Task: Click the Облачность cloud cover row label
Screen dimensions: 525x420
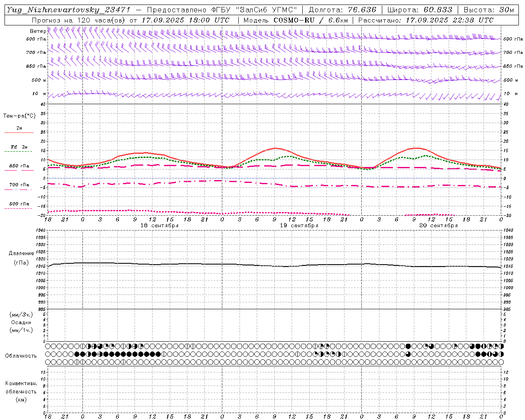Action: pos(21,356)
